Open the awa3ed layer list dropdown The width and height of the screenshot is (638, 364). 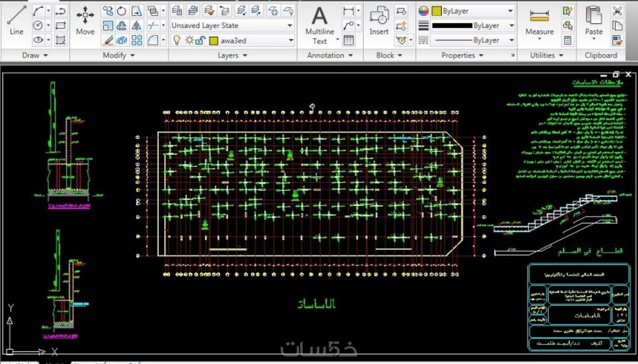click(x=291, y=40)
